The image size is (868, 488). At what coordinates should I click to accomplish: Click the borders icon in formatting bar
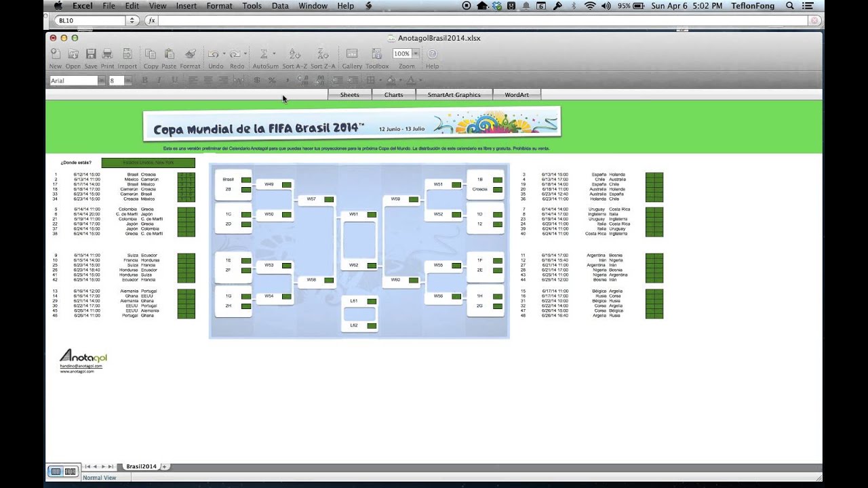point(370,80)
